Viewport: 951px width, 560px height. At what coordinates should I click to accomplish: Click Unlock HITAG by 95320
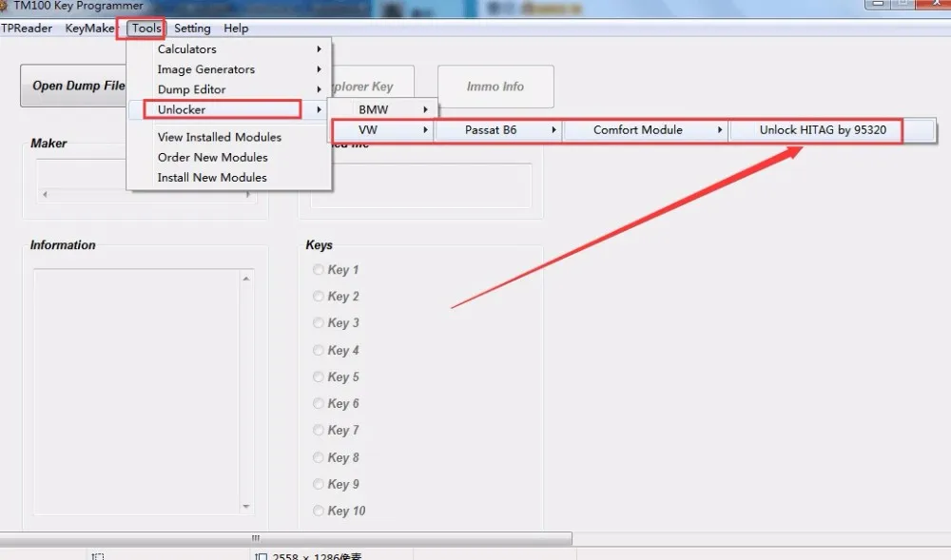click(831, 129)
